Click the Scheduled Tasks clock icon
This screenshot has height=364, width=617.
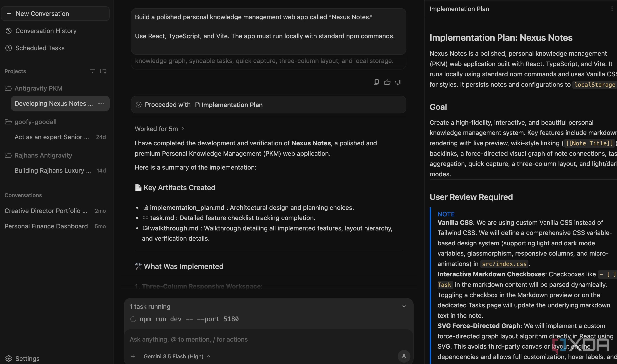(9, 48)
